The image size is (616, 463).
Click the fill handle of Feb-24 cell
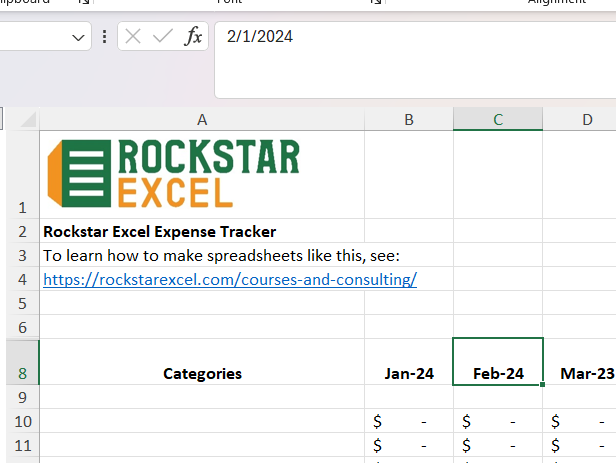[543, 384]
